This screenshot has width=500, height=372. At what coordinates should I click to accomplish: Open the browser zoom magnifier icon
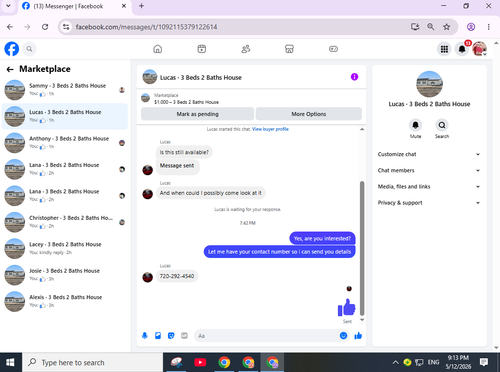(x=431, y=27)
